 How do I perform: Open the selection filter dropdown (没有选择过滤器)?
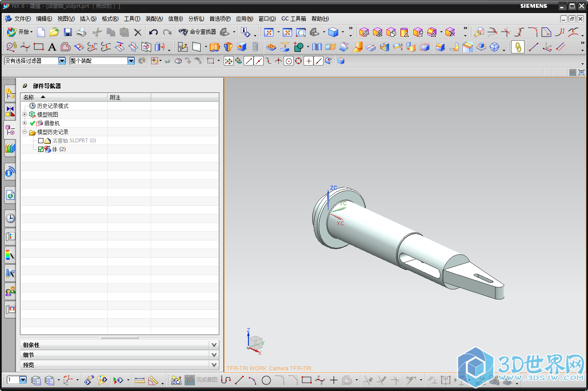pos(62,61)
